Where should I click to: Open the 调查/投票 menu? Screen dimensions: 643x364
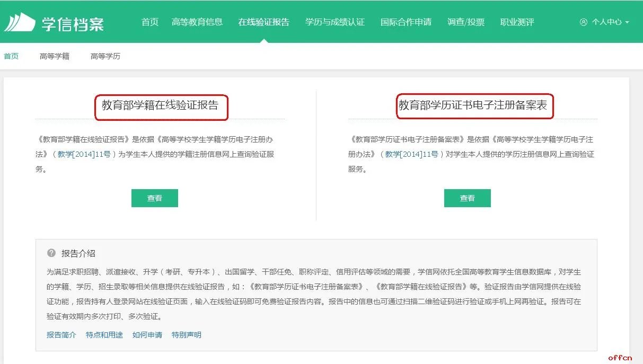click(x=465, y=22)
